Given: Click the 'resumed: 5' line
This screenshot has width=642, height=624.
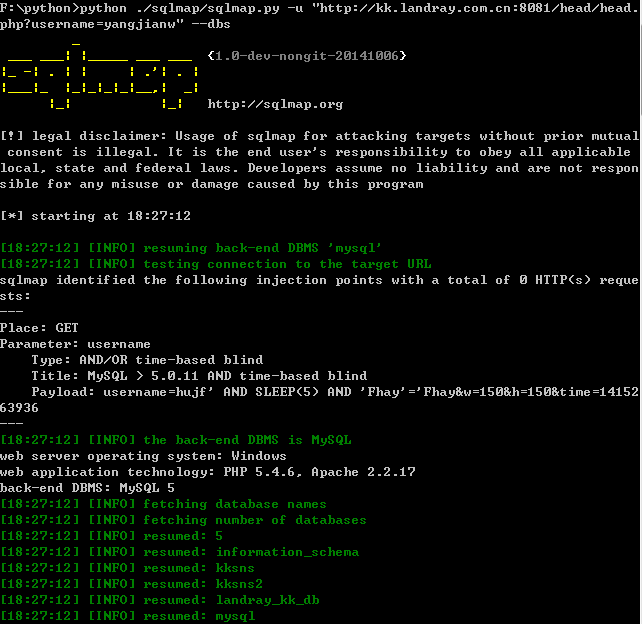Looking at the screenshot, I should [111, 536].
